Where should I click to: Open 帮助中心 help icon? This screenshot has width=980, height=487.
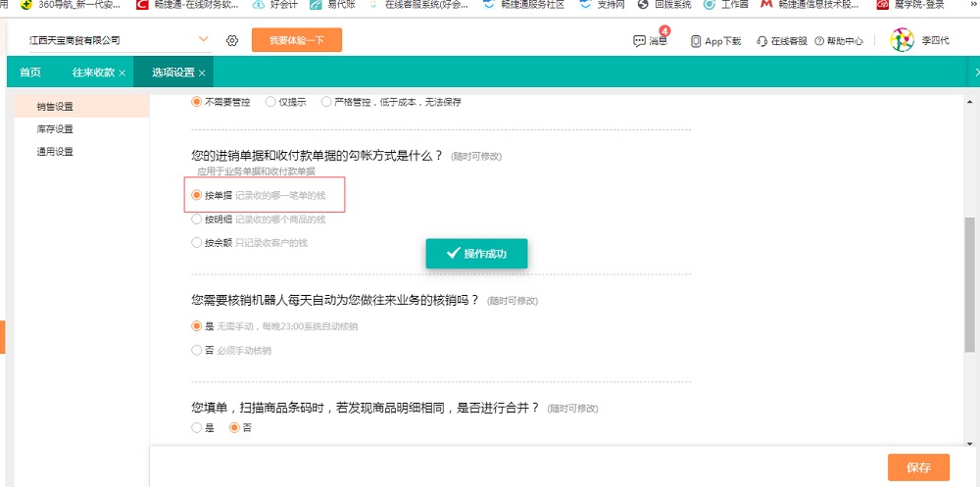[x=819, y=41]
